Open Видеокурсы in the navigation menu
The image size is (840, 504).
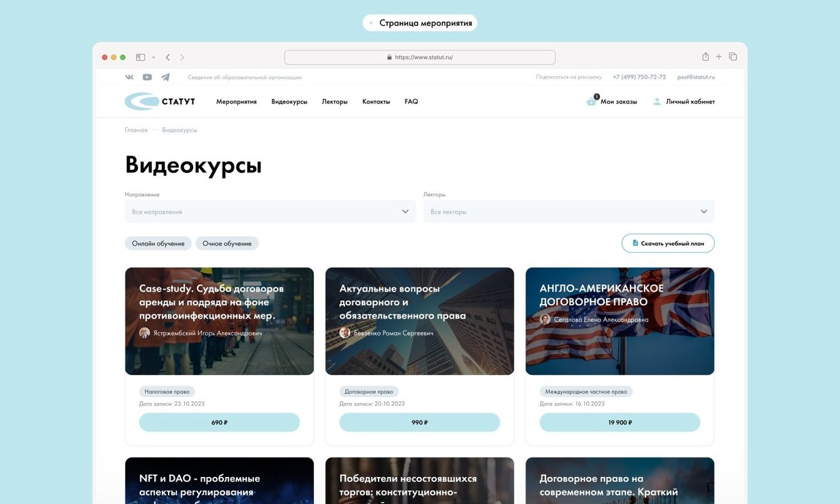[289, 102]
